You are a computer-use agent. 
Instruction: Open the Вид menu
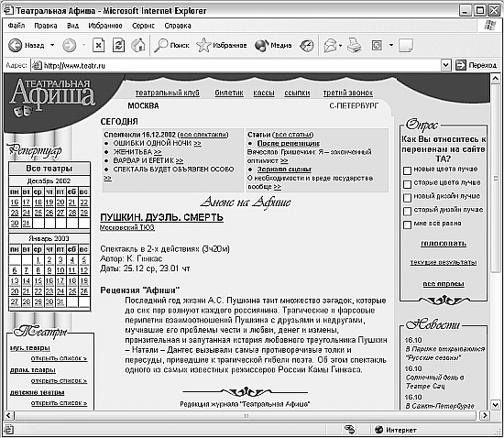tap(72, 26)
